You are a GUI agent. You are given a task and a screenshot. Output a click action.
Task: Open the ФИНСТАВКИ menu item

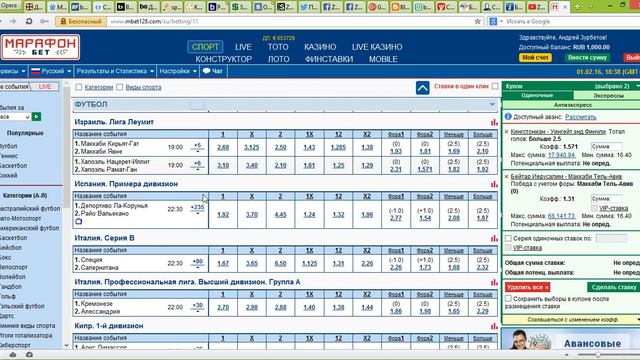pyautogui.click(x=329, y=59)
